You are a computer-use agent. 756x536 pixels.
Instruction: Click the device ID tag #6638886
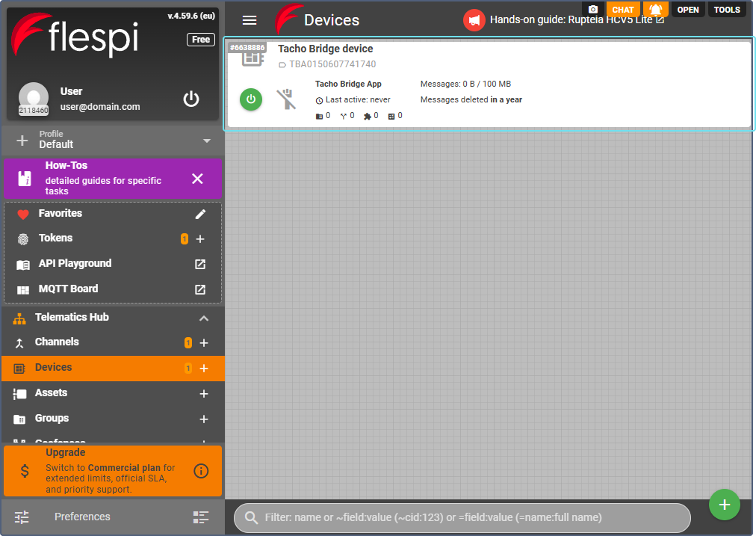pos(247,47)
